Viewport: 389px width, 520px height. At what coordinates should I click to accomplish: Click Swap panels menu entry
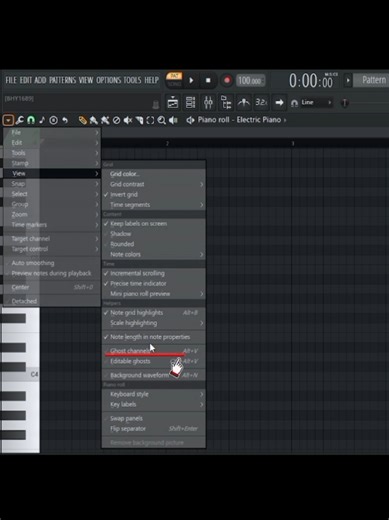tap(154, 418)
